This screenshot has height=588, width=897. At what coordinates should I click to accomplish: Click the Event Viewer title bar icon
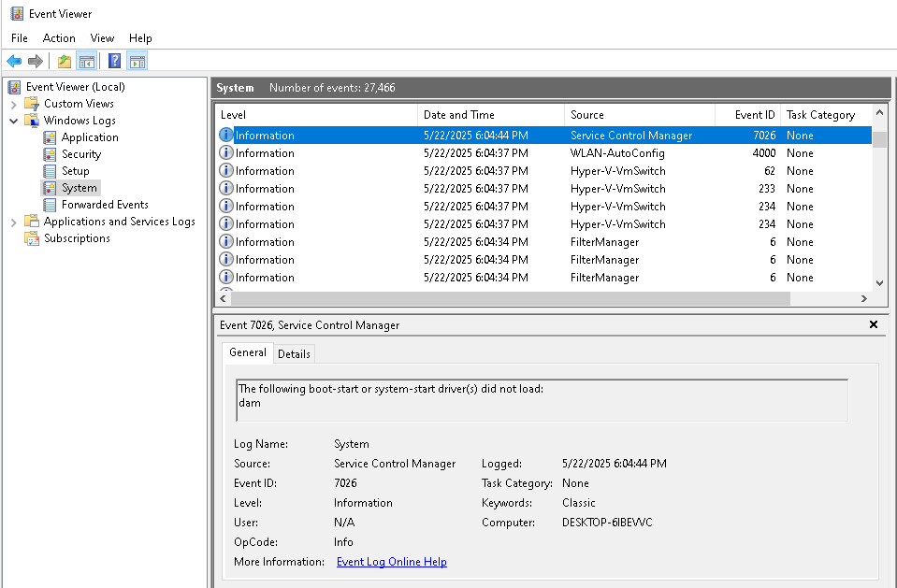click(17, 14)
